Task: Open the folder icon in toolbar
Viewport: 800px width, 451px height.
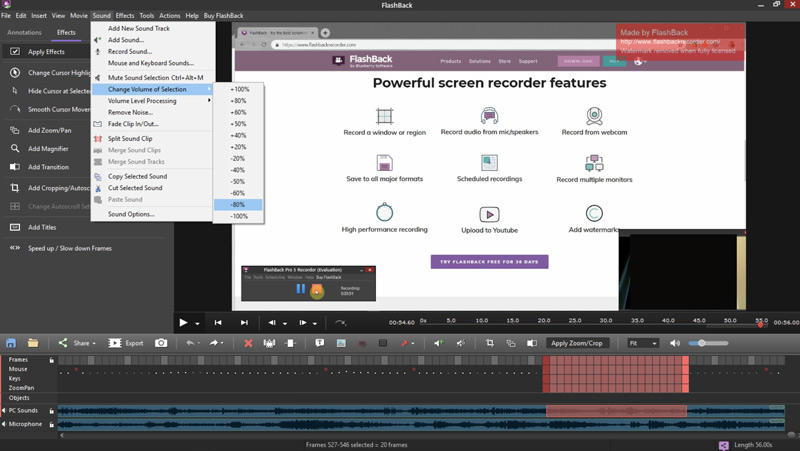Action: click(33, 343)
